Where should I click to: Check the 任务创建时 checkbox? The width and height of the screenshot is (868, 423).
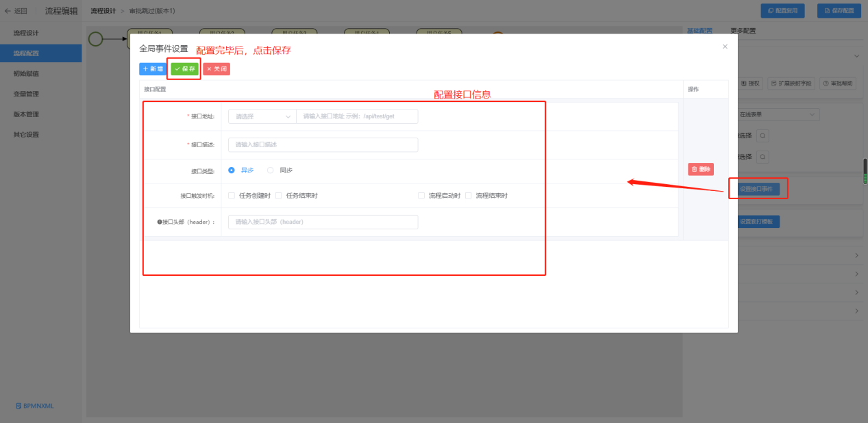point(232,196)
